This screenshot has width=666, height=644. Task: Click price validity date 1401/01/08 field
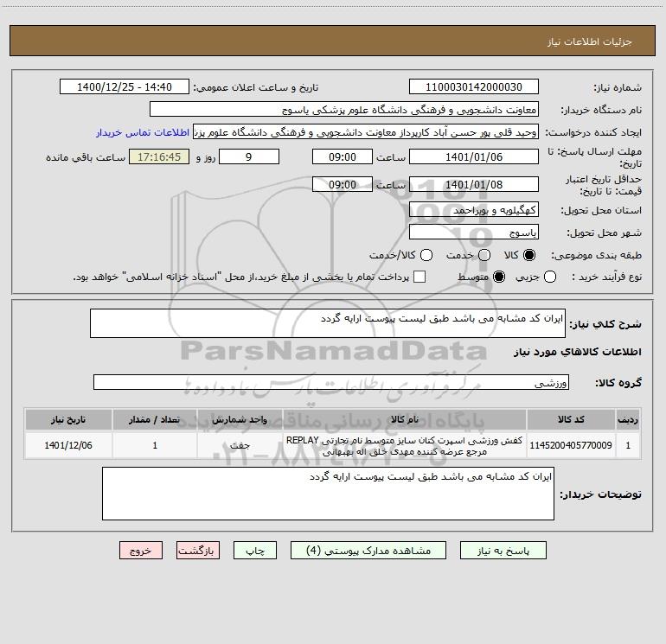pos(474,184)
